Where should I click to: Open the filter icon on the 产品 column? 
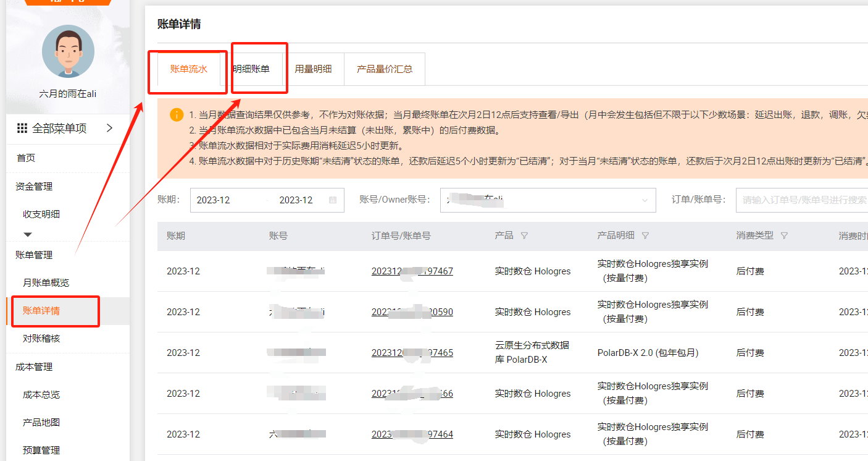524,236
